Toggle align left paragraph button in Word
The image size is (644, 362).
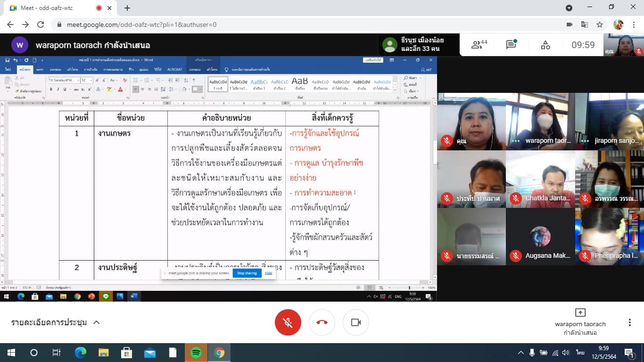click(x=136, y=89)
